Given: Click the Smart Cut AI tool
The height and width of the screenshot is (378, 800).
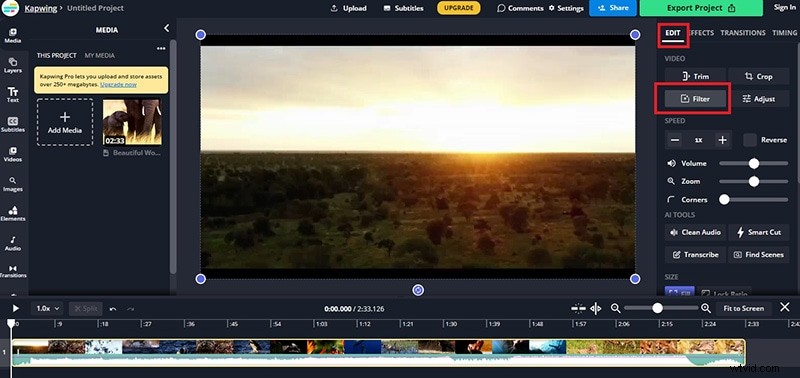Looking at the screenshot, I should click(x=759, y=232).
